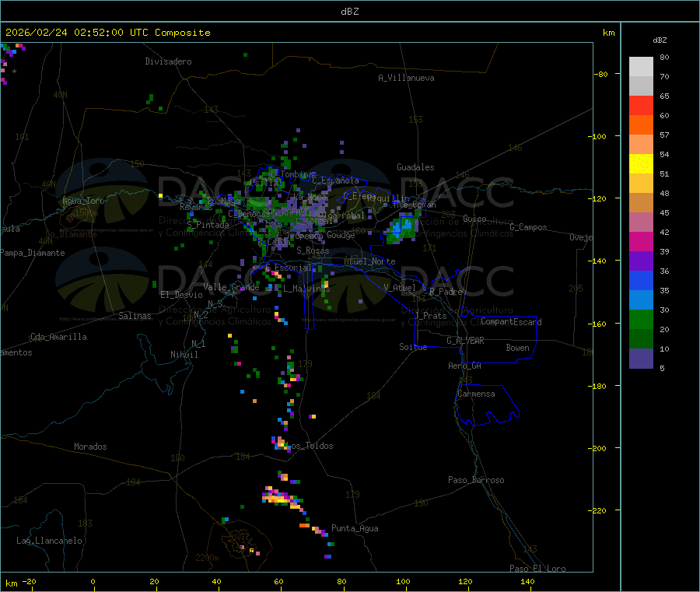700x592 pixels.
Task: Click the 2026/02/24 02:52:00 UTC Composite timestamp
Action: [107, 33]
